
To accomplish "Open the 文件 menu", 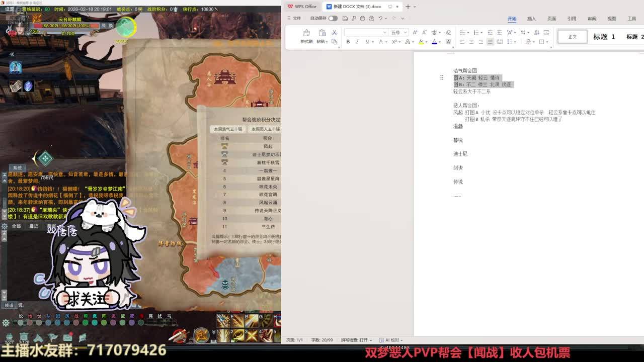I will point(294,19).
